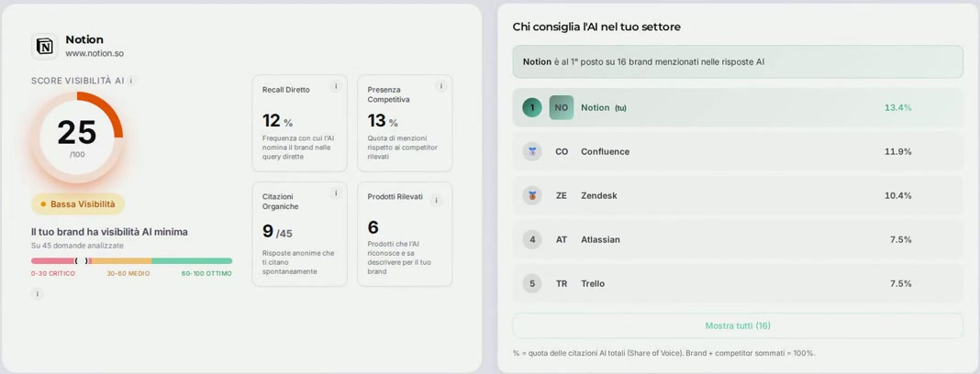Click the bronze medal icon for Zendesk
Screen dimensions: 980x374
click(x=532, y=195)
